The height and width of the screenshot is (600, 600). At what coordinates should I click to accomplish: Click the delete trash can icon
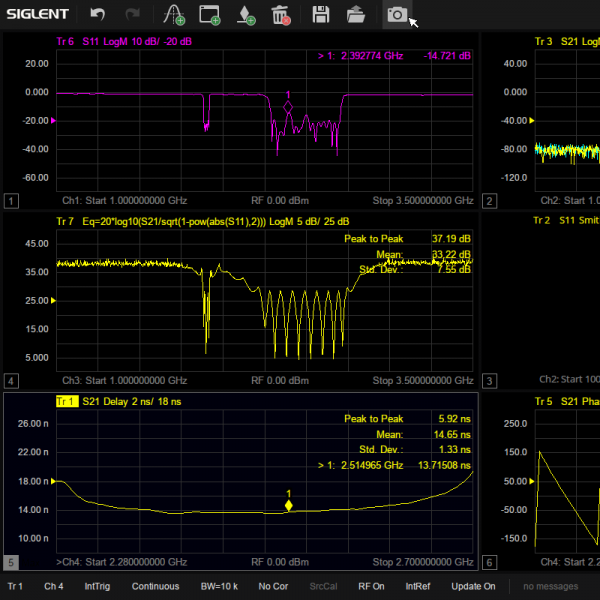[x=281, y=14]
